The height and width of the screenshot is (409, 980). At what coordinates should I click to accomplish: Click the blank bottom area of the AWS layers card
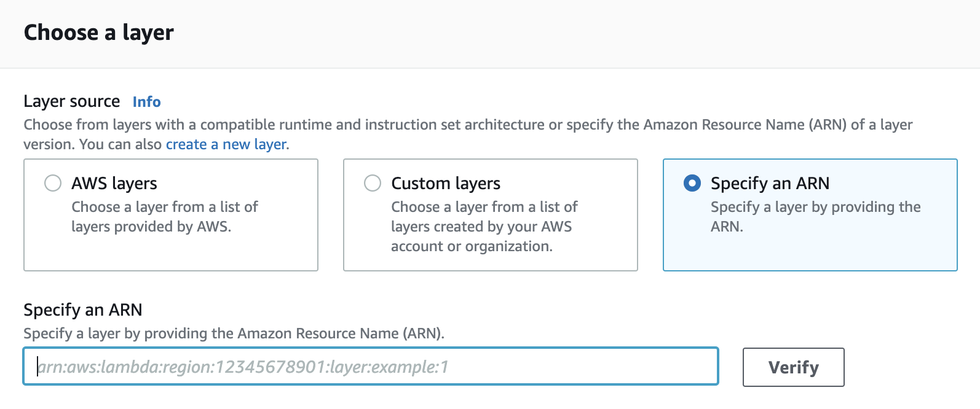point(171,255)
